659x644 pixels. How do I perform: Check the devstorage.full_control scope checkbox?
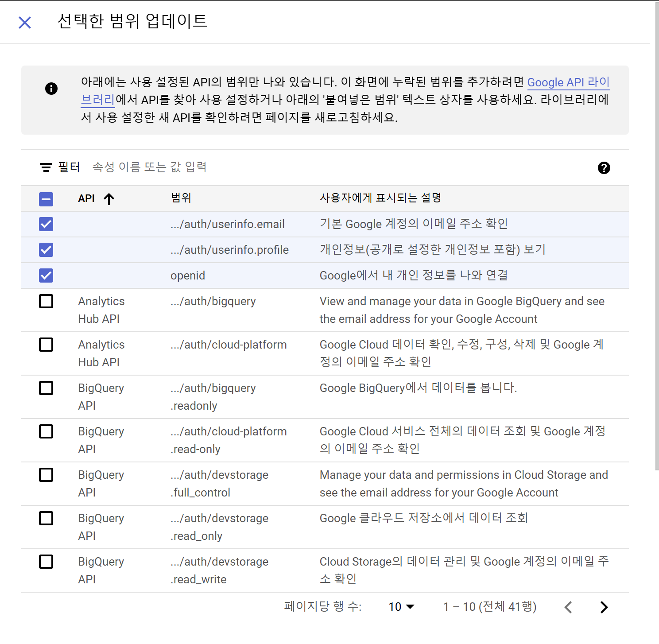46,475
